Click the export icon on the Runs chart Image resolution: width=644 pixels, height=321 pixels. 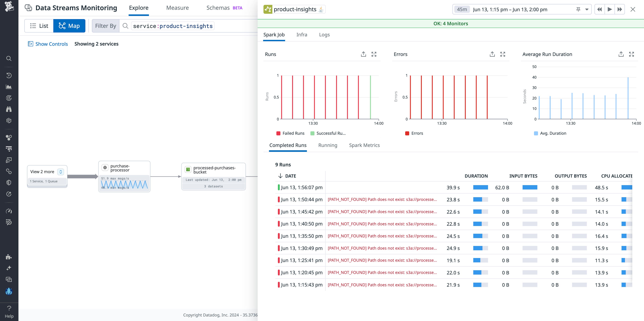[x=363, y=54]
